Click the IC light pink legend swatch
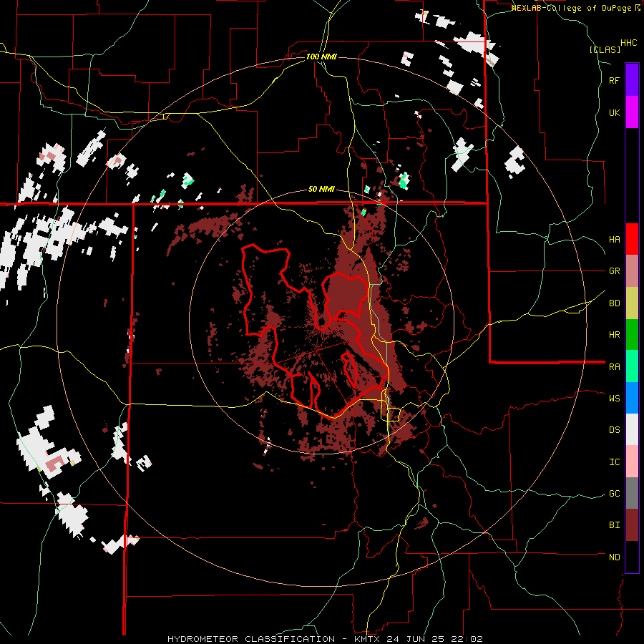 (632, 462)
